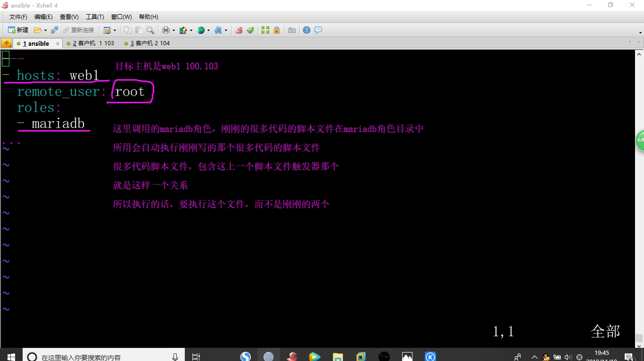Open the 帮助(H) menu

pos(149,17)
